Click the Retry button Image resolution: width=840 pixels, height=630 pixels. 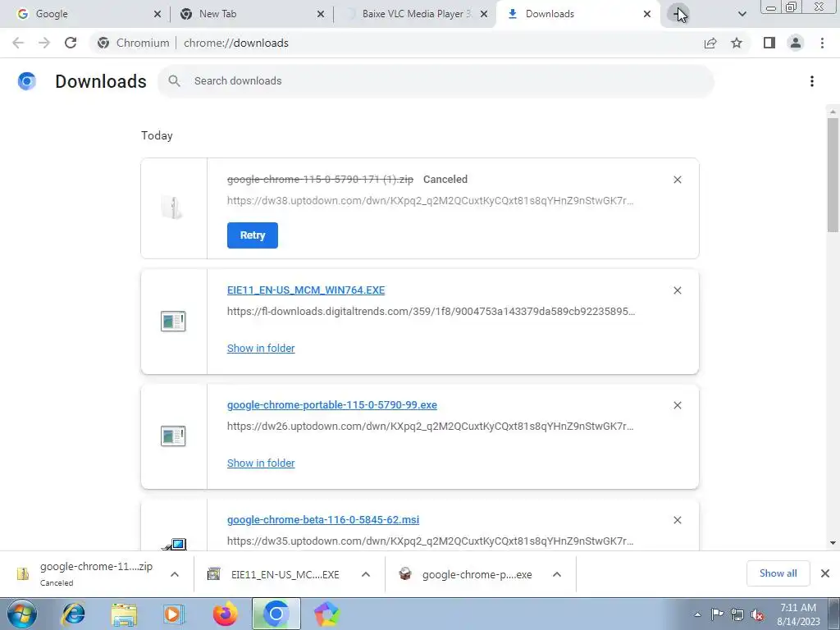coord(253,235)
